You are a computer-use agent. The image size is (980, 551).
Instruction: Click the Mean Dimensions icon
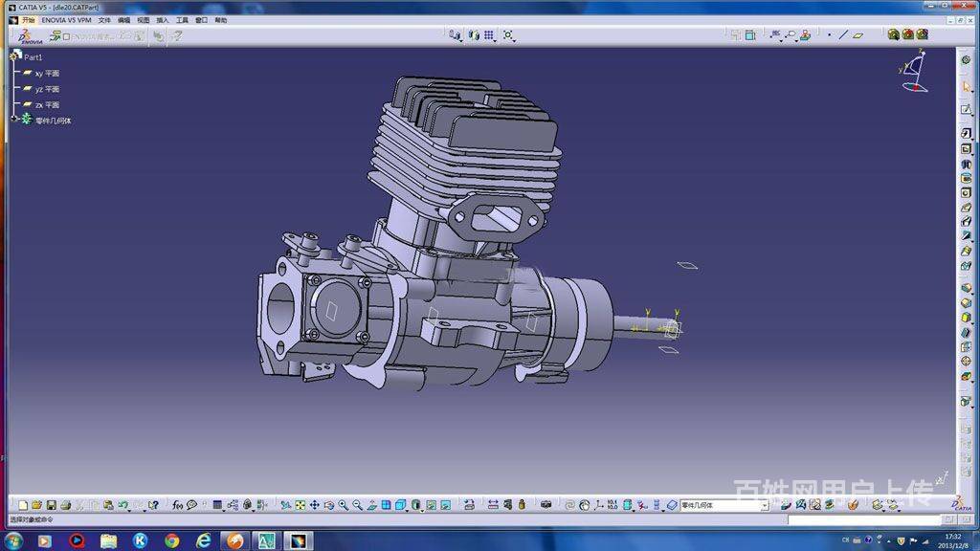(612, 505)
